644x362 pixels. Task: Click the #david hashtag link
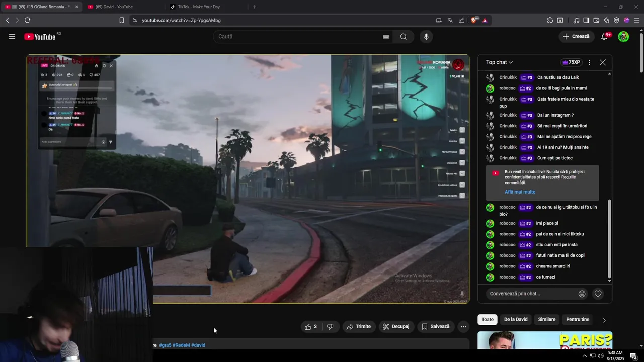coord(198,345)
